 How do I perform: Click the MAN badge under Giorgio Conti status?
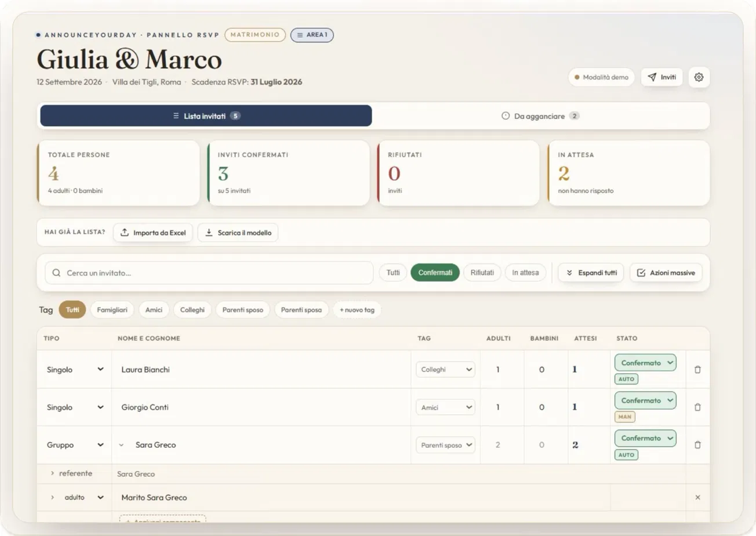pos(625,417)
